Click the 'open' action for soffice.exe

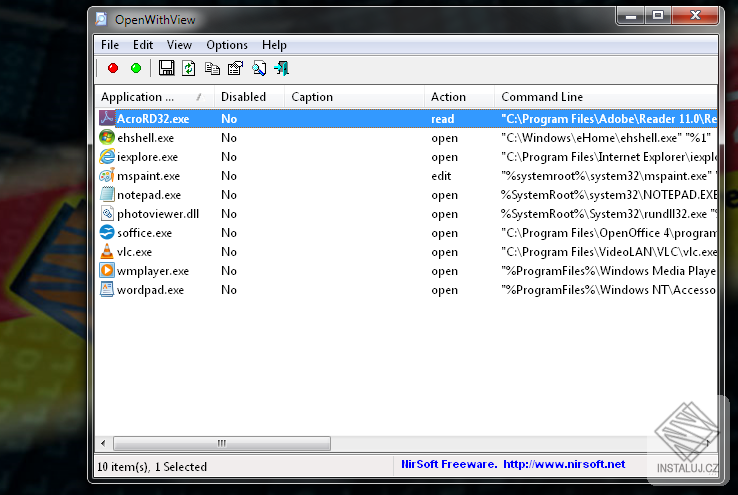coord(444,233)
